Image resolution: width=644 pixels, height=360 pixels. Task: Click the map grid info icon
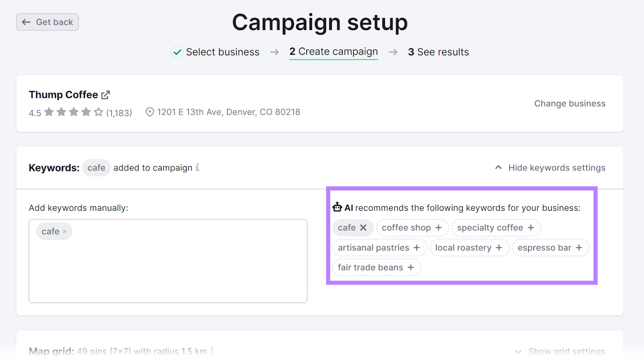[212, 351]
